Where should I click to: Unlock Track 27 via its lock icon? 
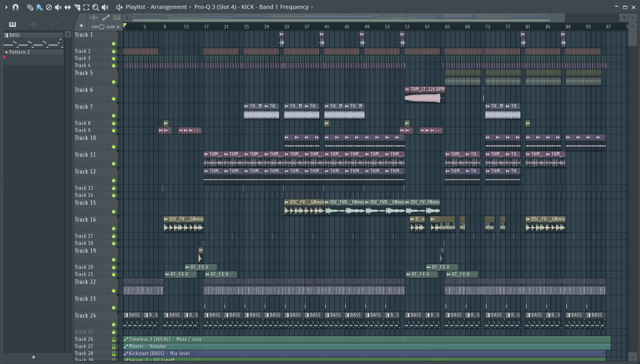point(114,346)
